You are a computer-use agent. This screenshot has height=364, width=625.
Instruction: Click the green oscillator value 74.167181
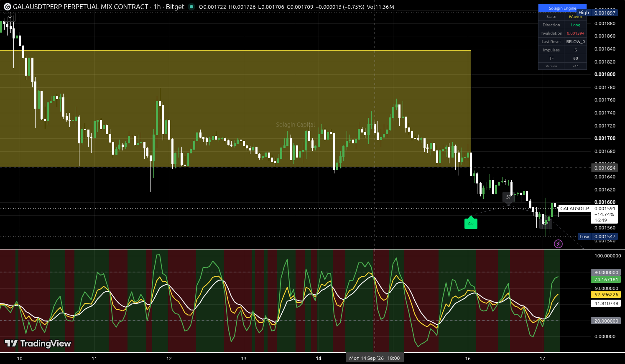point(606,280)
